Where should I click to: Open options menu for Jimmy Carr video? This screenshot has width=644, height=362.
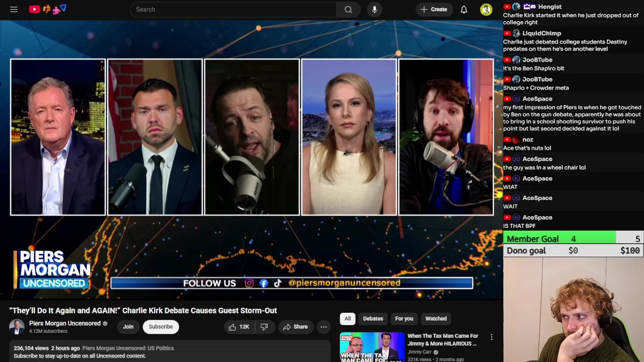click(492, 337)
